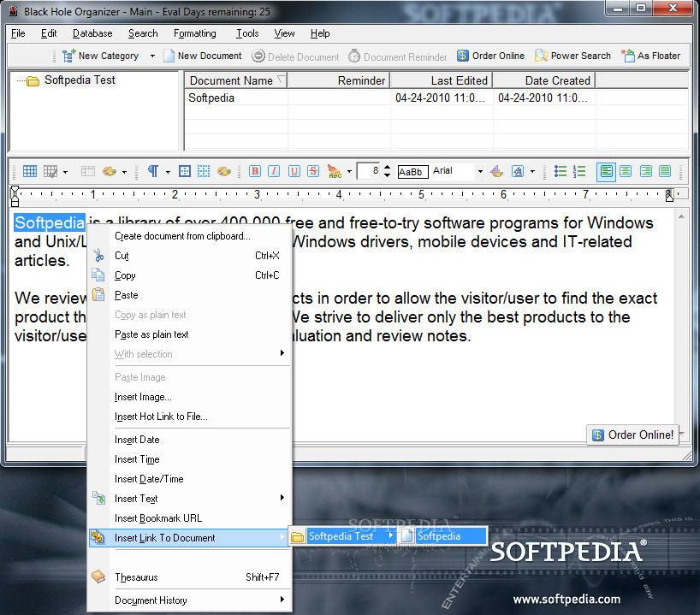Toggle Italic formatting
Viewport: 700px width, 615px height.
[274, 171]
